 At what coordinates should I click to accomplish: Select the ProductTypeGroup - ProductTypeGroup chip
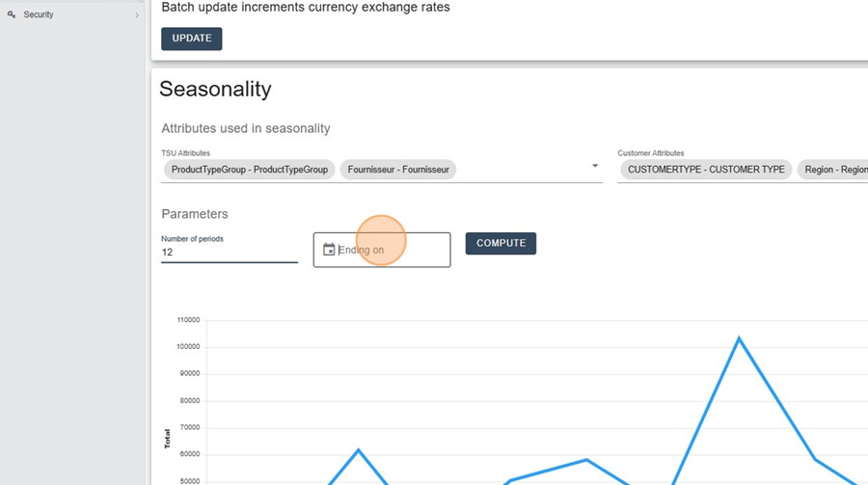(249, 170)
